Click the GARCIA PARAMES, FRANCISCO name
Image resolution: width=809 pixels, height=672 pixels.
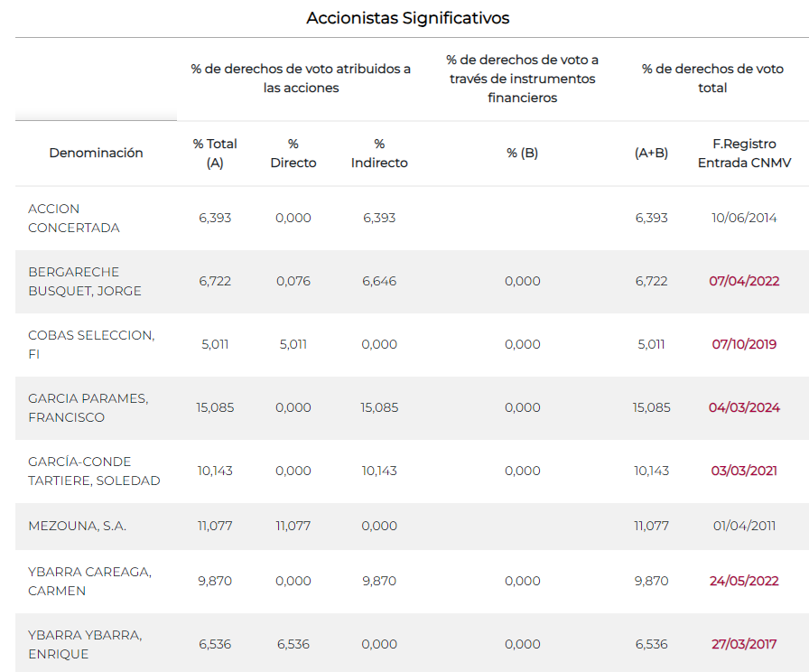[88, 407]
